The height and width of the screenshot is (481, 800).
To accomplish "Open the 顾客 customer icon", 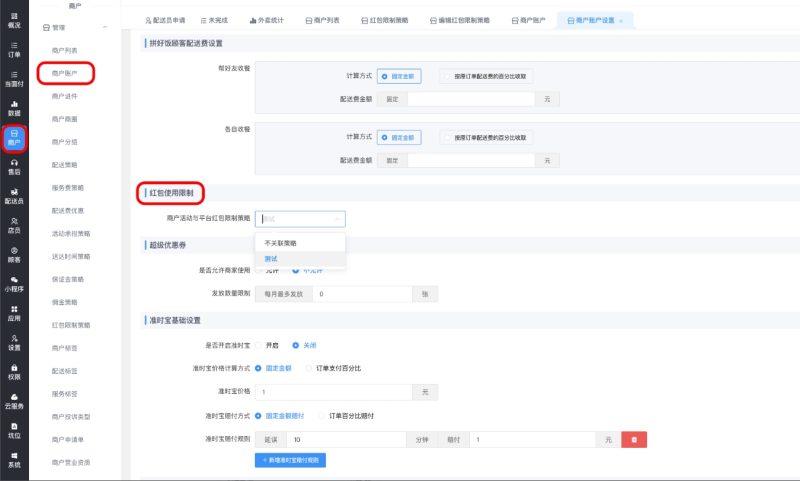I will tap(14, 255).
